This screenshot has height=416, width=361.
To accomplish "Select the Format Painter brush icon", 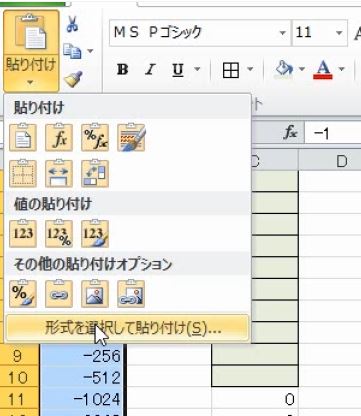I will pyautogui.click(x=73, y=79).
